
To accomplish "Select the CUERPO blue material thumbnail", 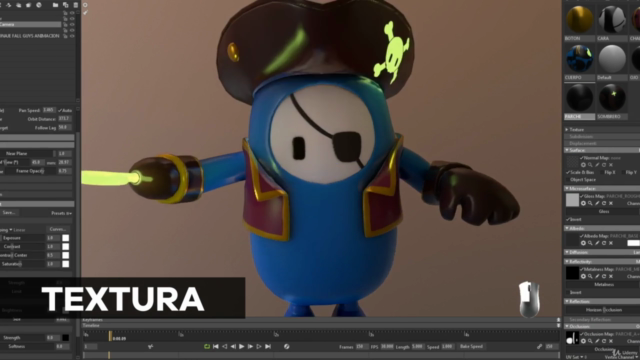I will click(580, 59).
